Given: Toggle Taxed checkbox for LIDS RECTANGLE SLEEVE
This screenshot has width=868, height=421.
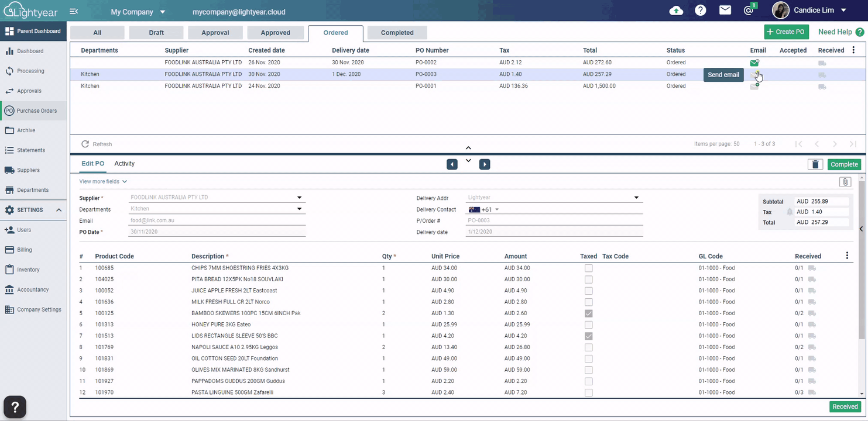Looking at the screenshot, I should (588, 336).
